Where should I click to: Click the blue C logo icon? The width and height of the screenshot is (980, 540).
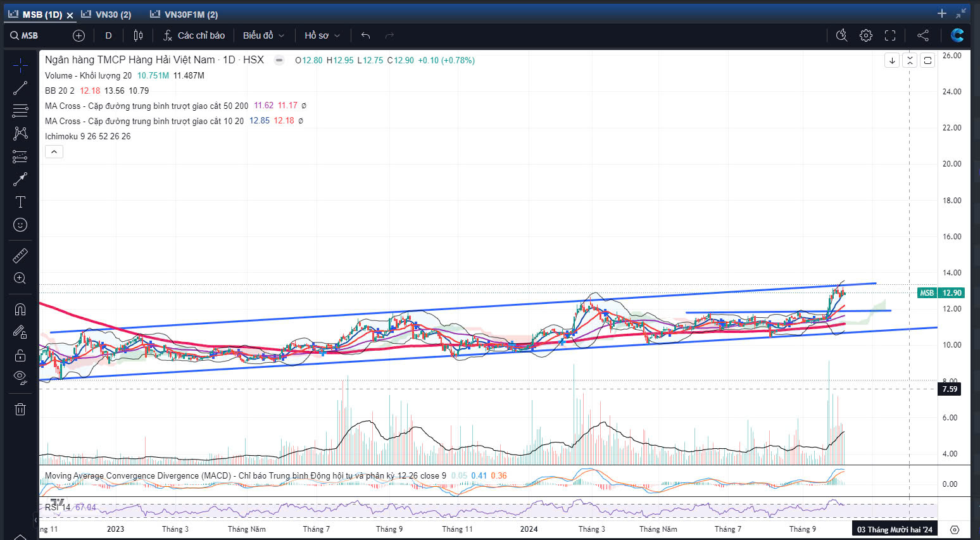957,35
